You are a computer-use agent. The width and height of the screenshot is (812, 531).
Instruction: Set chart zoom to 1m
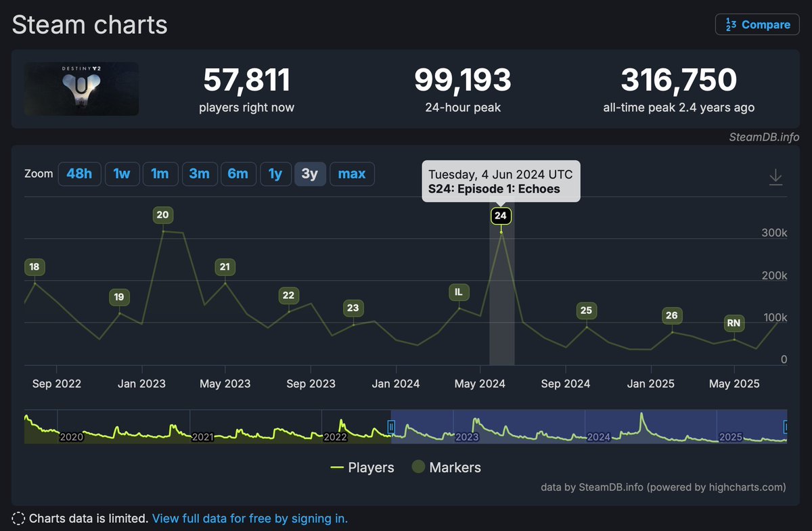[160, 174]
